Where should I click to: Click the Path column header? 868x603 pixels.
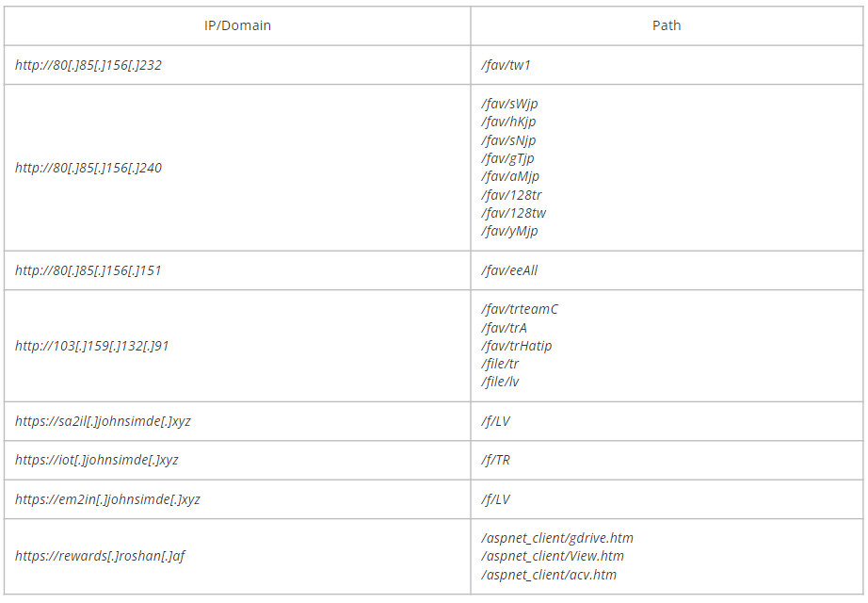coord(667,25)
